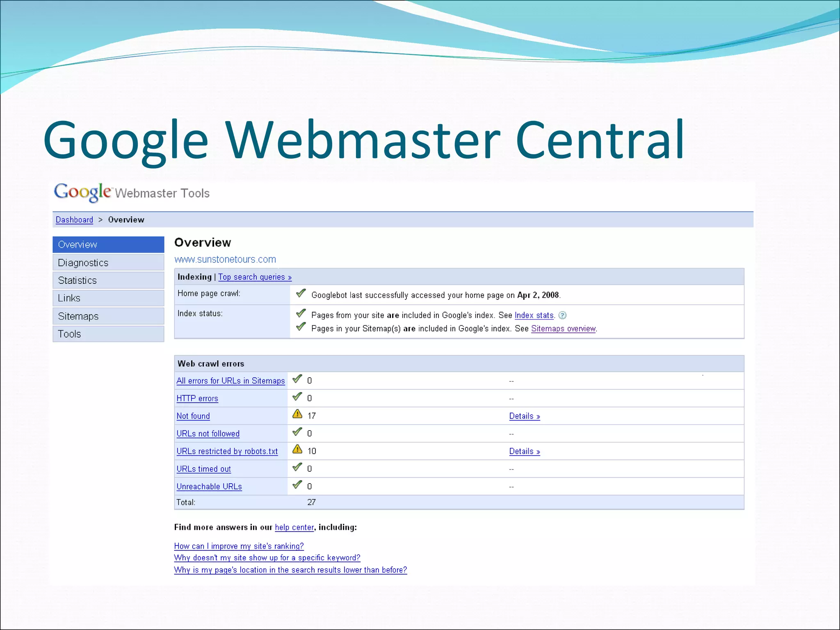Click the checkmark in URLs timed out row

click(x=297, y=467)
